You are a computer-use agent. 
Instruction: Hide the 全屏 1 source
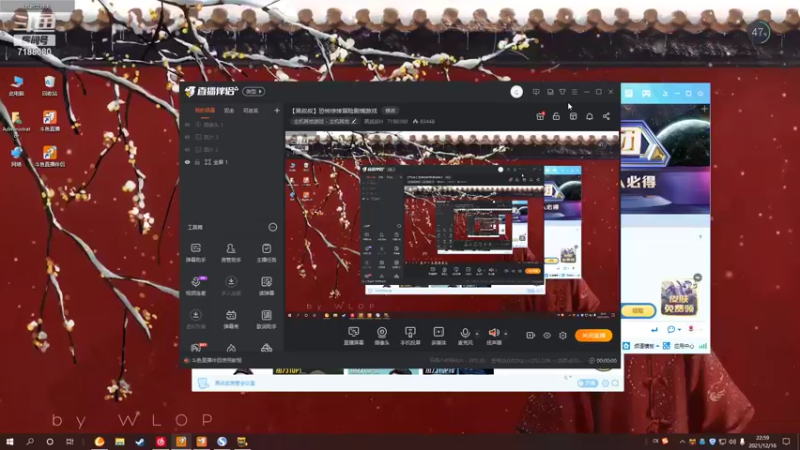(x=188, y=162)
